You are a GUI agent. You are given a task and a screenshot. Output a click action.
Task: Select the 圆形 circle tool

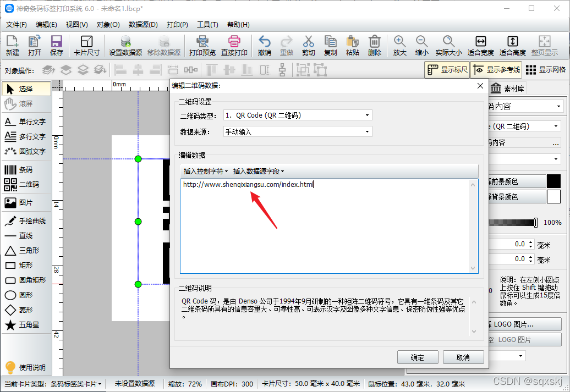[x=26, y=295]
